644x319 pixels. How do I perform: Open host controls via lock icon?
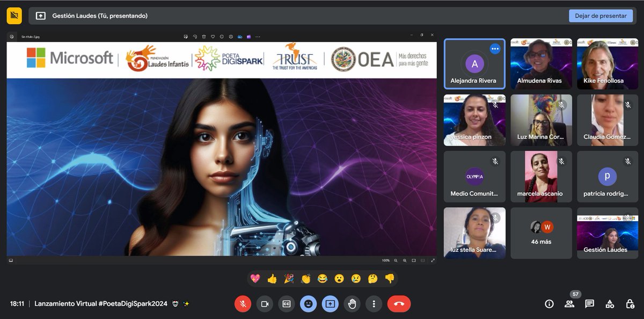[x=630, y=303]
